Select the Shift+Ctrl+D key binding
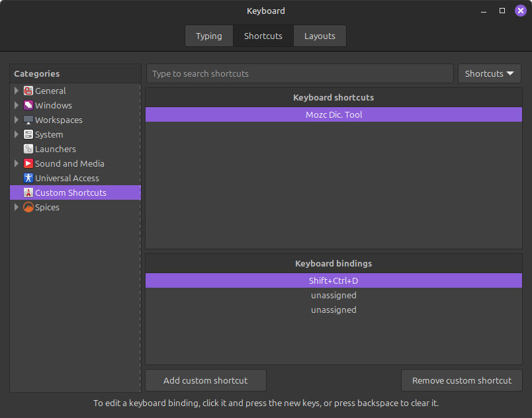 tap(333, 280)
